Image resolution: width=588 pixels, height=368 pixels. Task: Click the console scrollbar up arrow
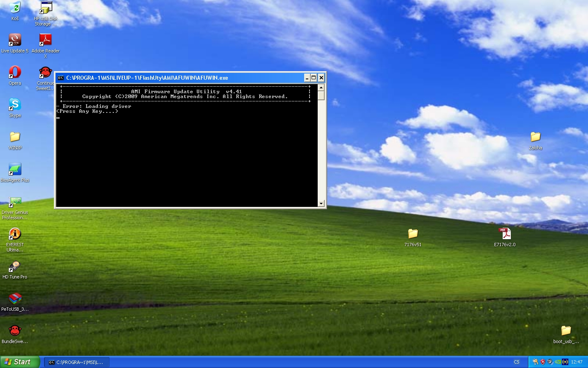point(321,88)
